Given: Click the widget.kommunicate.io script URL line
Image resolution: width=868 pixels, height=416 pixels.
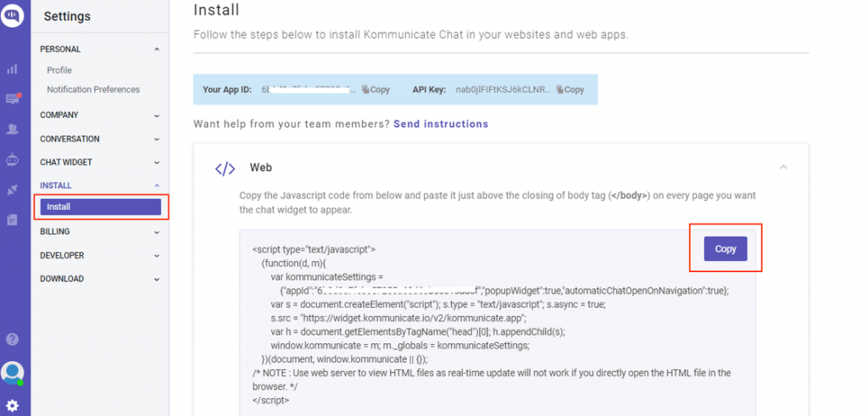Looking at the screenshot, I should 398,318.
